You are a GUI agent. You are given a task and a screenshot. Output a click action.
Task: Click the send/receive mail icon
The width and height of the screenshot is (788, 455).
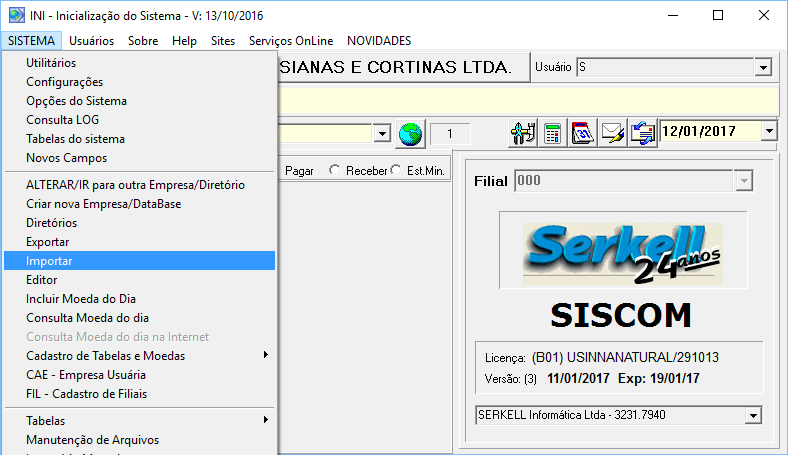click(643, 133)
